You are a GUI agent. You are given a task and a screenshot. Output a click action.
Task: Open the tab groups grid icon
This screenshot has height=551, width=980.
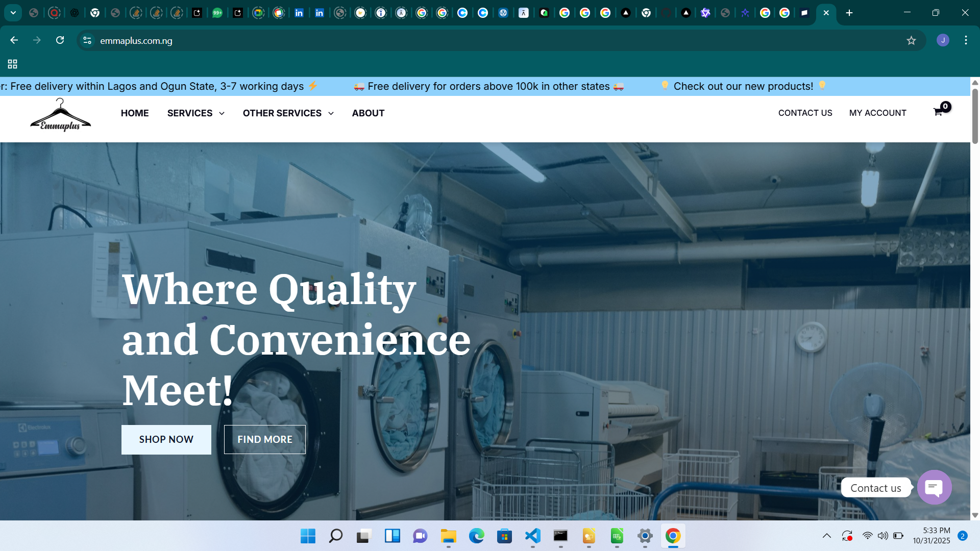[13, 64]
